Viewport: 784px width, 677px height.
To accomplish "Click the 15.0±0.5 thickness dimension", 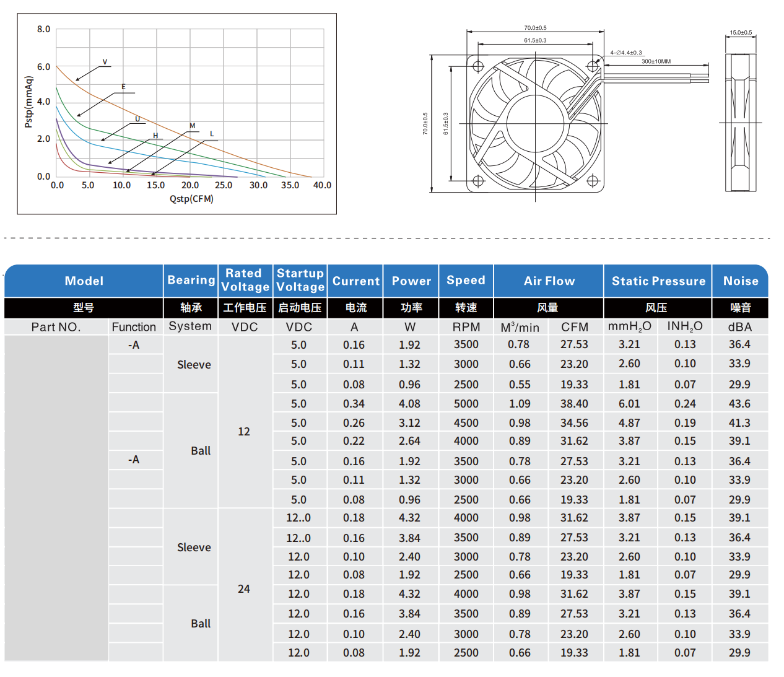I will (741, 33).
